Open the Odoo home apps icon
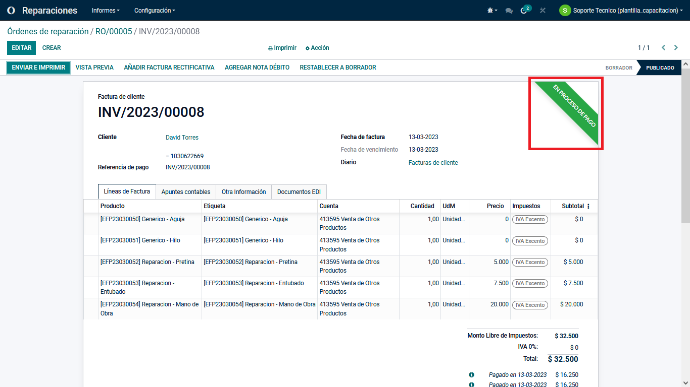This screenshot has width=690, height=387. [11, 11]
